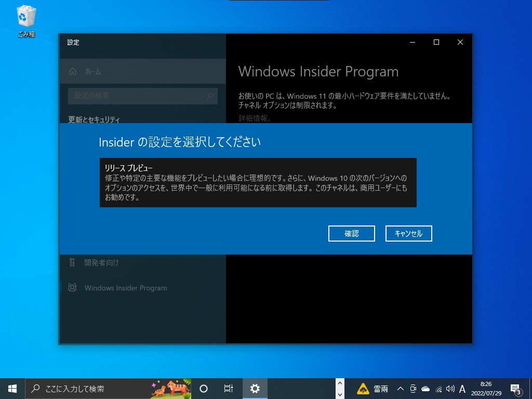Click the home icon in Settings sidebar

(x=73, y=71)
